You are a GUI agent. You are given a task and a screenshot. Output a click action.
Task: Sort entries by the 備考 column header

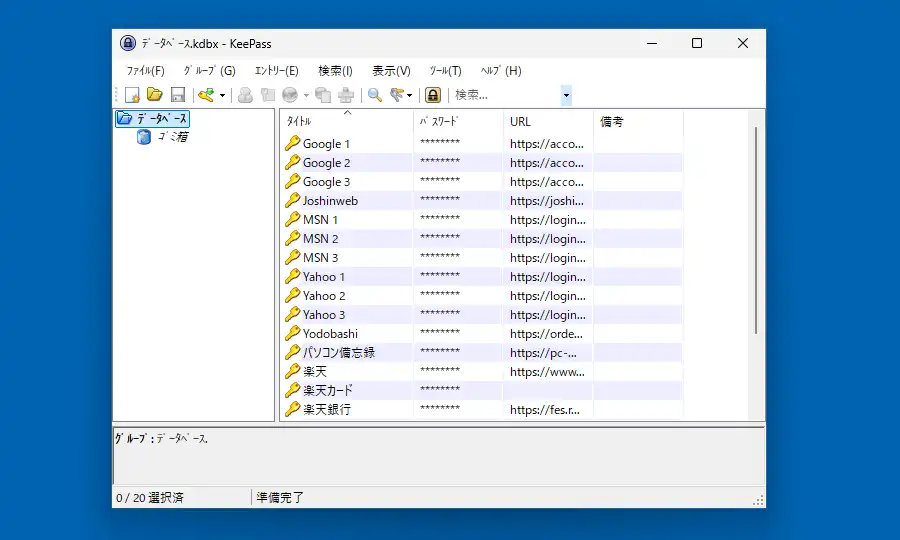coord(638,121)
